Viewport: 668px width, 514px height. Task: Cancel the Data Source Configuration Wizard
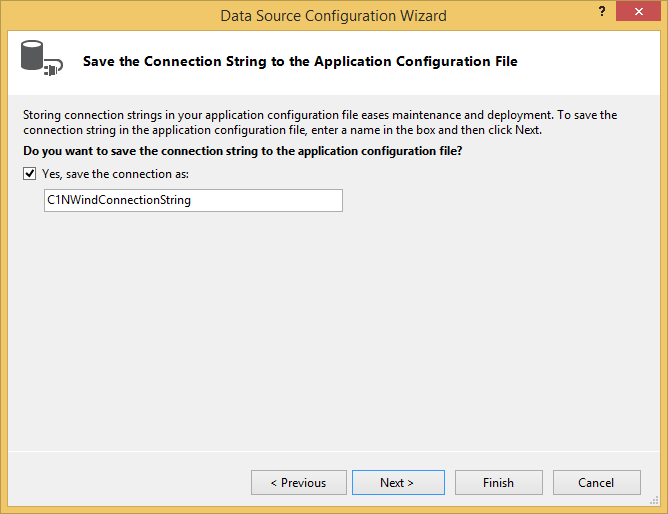click(x=596, y=482)
